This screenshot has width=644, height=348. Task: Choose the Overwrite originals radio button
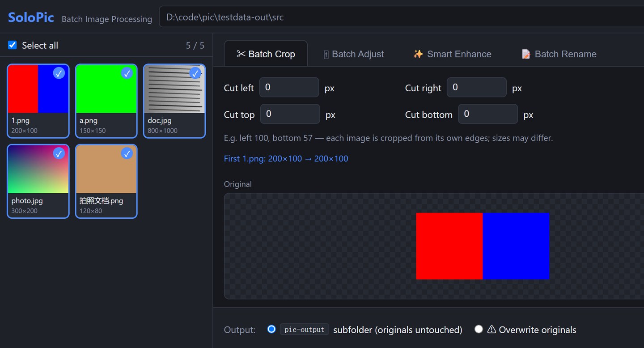[479, 329]
